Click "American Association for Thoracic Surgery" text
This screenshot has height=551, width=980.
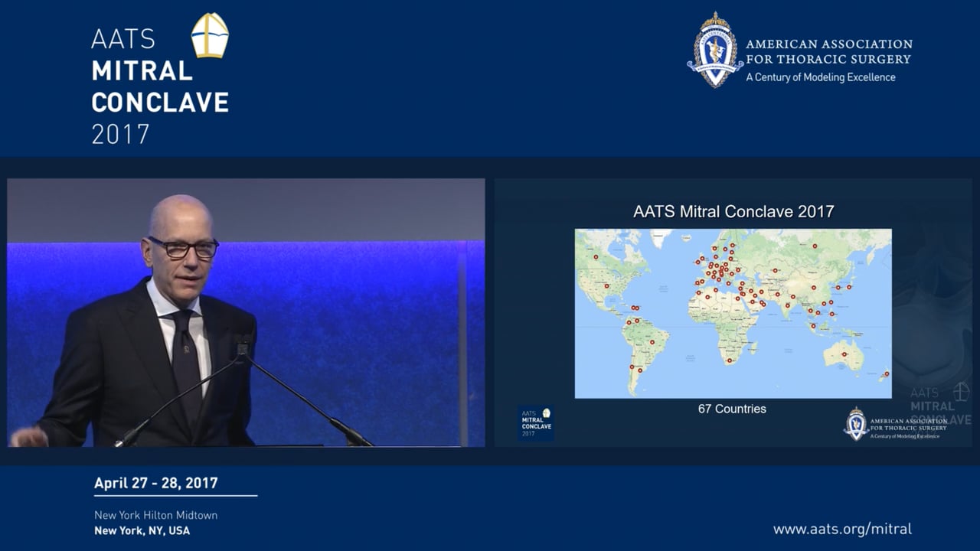[829, 51]
